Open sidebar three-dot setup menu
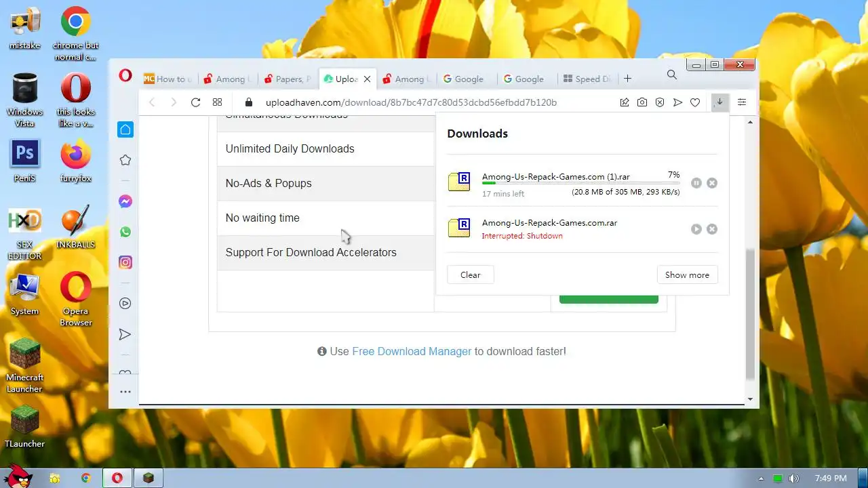The height and width of the screenshot is (488, 868). 125,392
